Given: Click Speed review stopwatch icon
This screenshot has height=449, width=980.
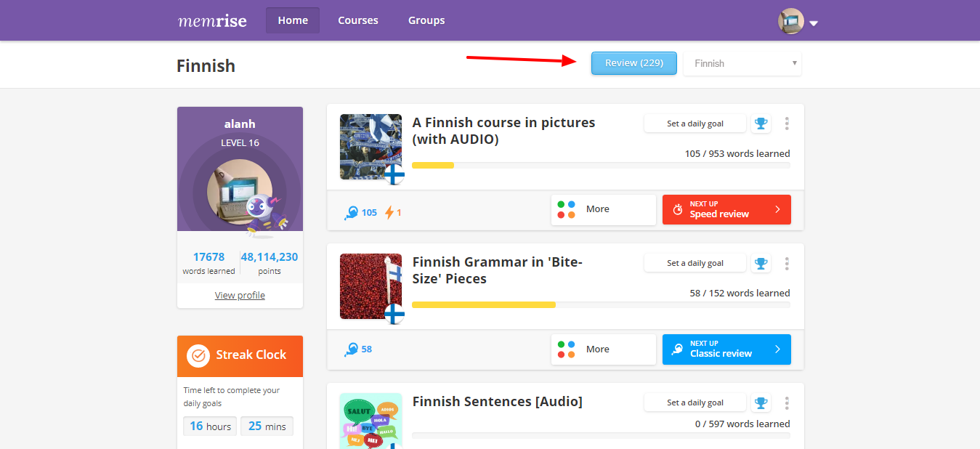Looking at the screenshot, I should tap(678, 209).
